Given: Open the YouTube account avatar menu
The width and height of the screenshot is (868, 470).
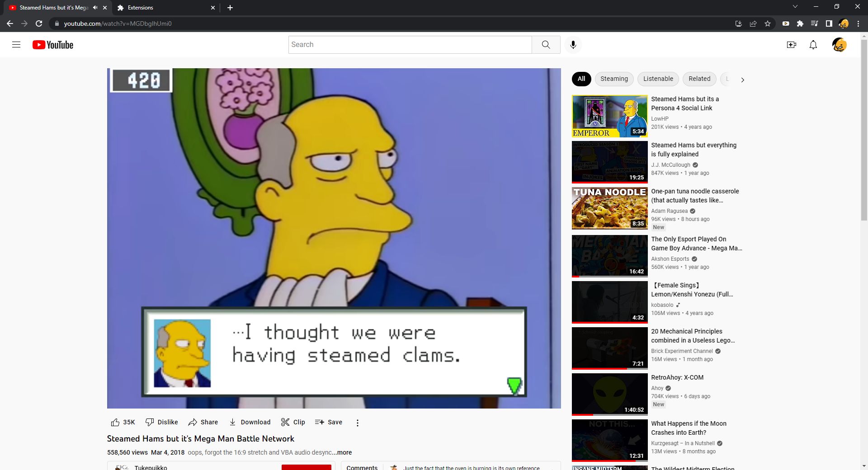Looking at the screenshot, I should click(x=840, y=45).
